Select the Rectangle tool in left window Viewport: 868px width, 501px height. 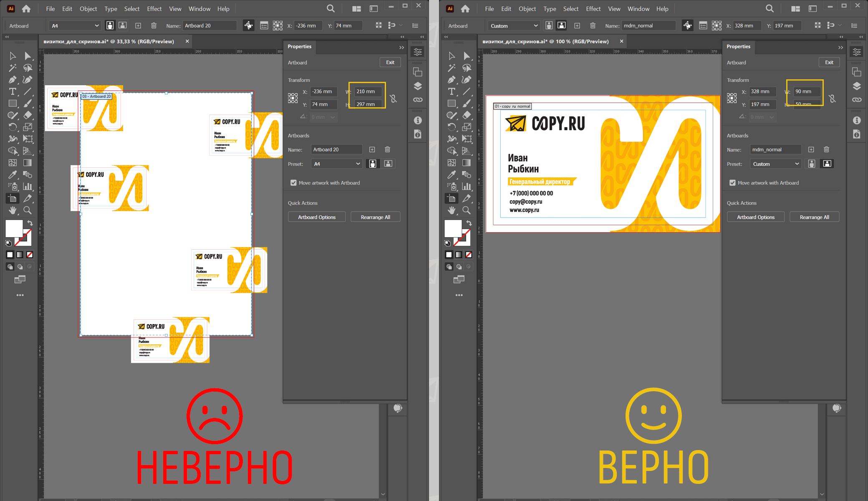point(13,103)
